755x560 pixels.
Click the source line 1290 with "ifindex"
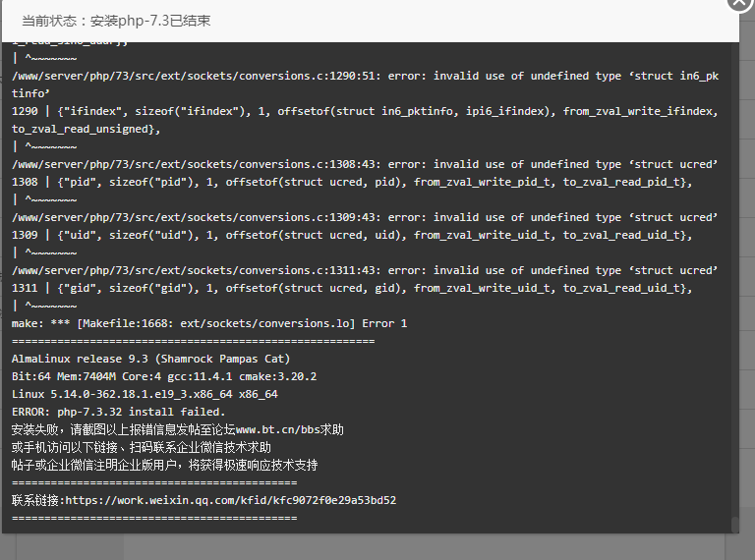[x=365, y=120]
